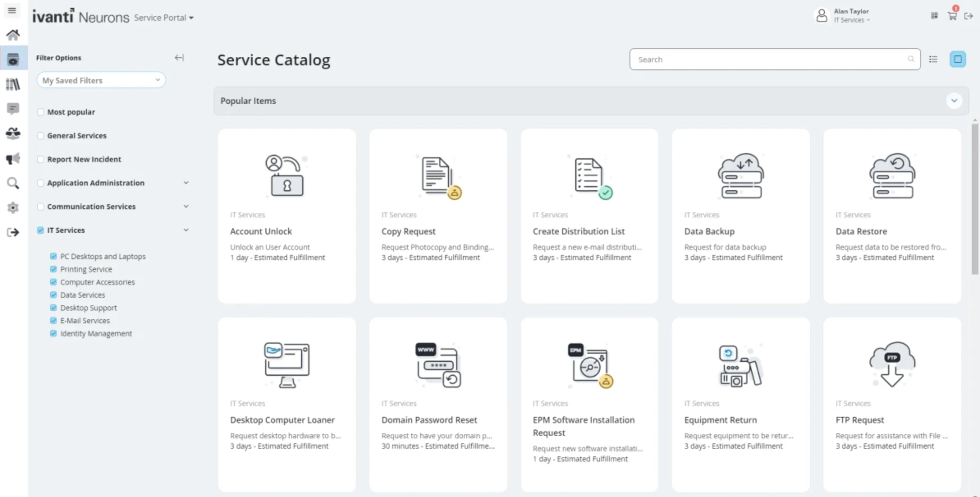Image resolution: width=980 pixels, height=497 pixels.
Task: Click the magnifier search sidebar icon
Action: (13, 183)
